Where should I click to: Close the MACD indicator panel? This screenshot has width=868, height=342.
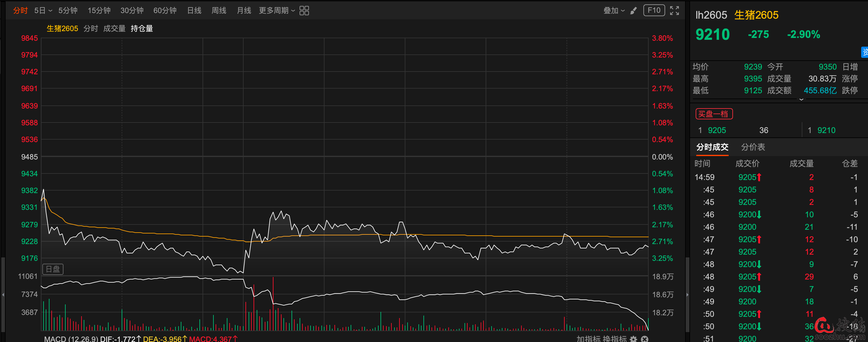click(x=644, y=339)
